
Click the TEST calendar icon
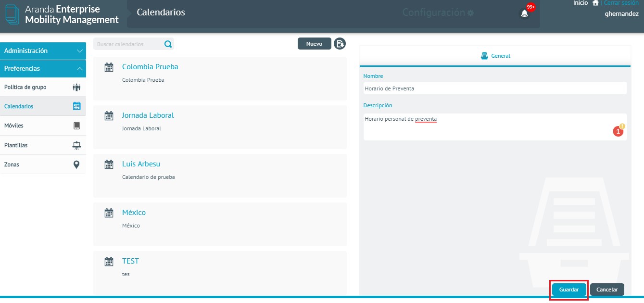point(109,262)
